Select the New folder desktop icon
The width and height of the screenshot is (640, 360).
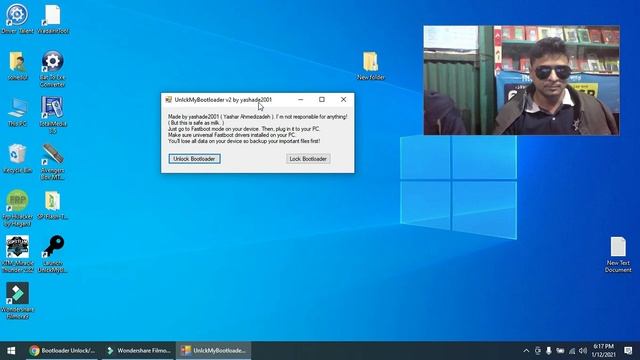click(x=370, y=65)
